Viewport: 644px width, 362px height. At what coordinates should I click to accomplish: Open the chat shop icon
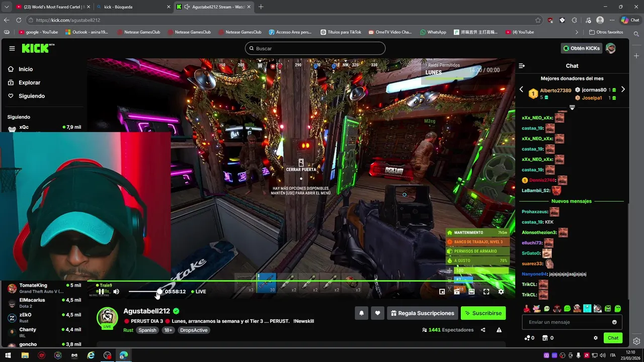click(x=545, y=338)
